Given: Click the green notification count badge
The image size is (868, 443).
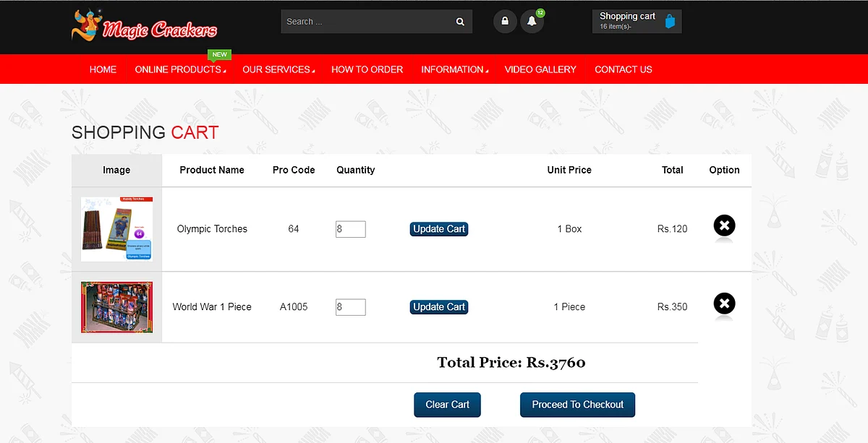Looking at the screenshot, I should point(540,13).
